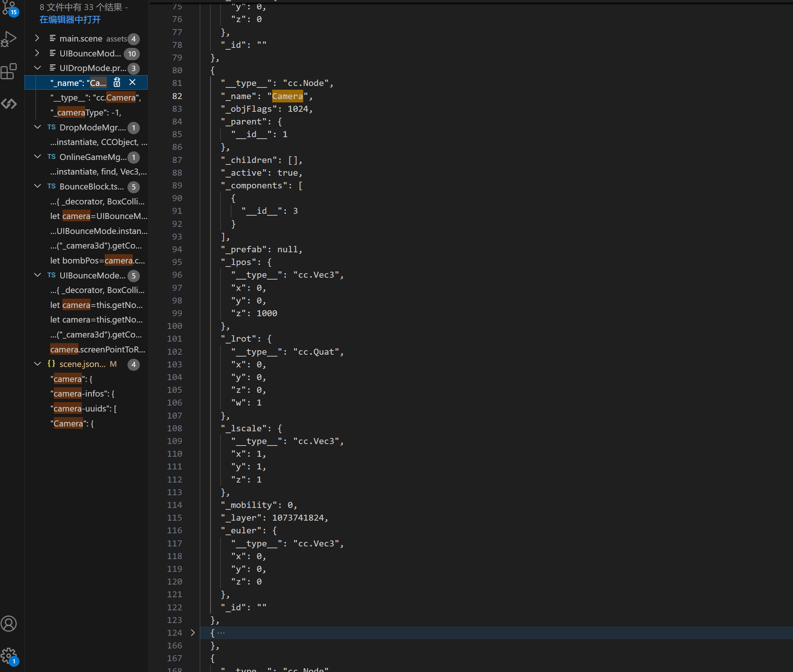This screenshot has height=672, width=793.
Task: Dismiss the selected _name search result
Action: pos(132,82)
